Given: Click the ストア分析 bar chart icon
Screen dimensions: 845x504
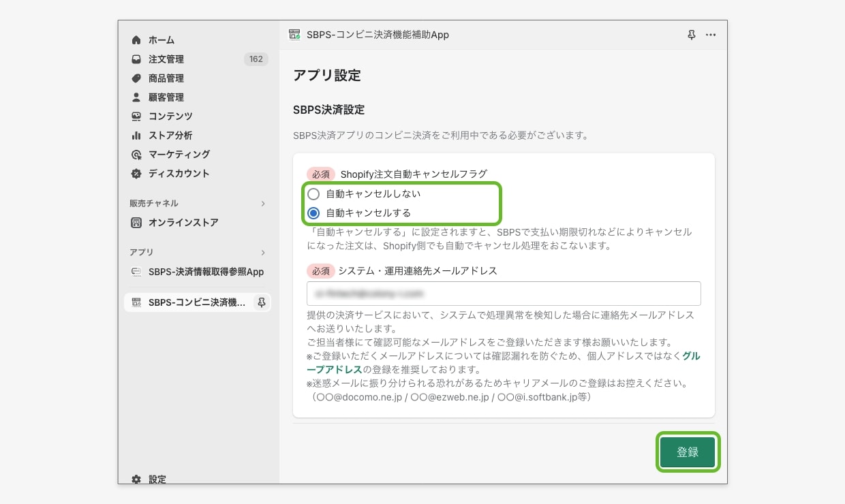Looking at the screenshot, I should pyautogui.click(x=136, y=136).
